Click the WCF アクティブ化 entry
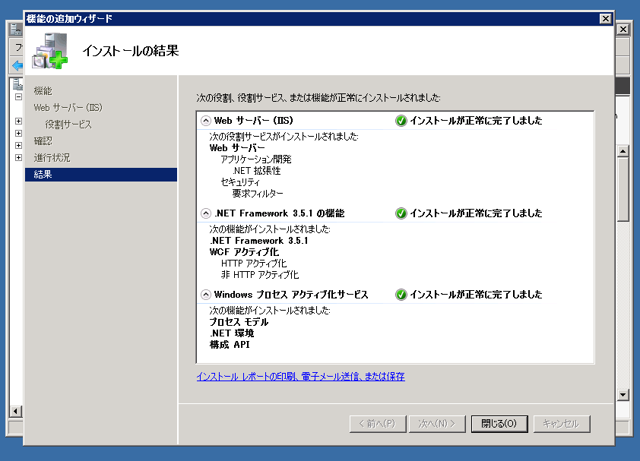 [x=244, y=252]
